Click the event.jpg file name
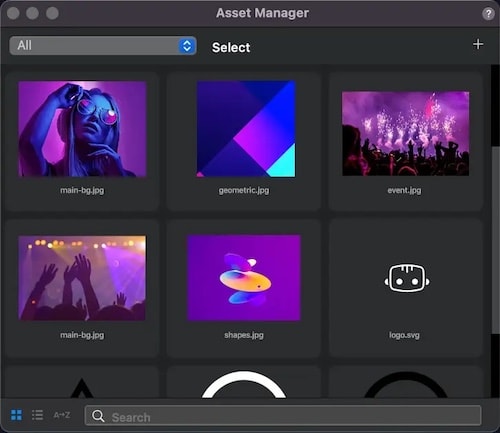500x433 pixels. [x=404, y=191]
